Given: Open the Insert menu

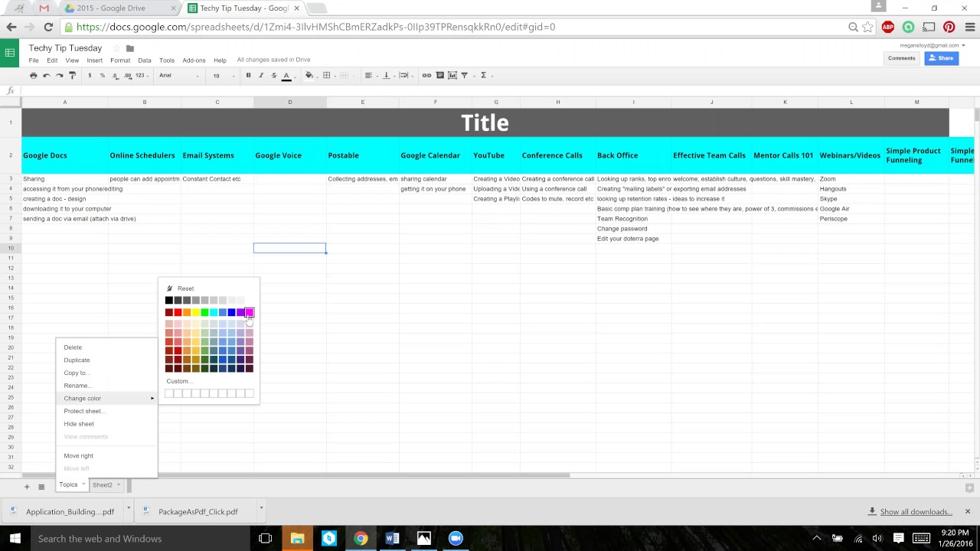Looking at the screenshot, I should coord(94,60).
